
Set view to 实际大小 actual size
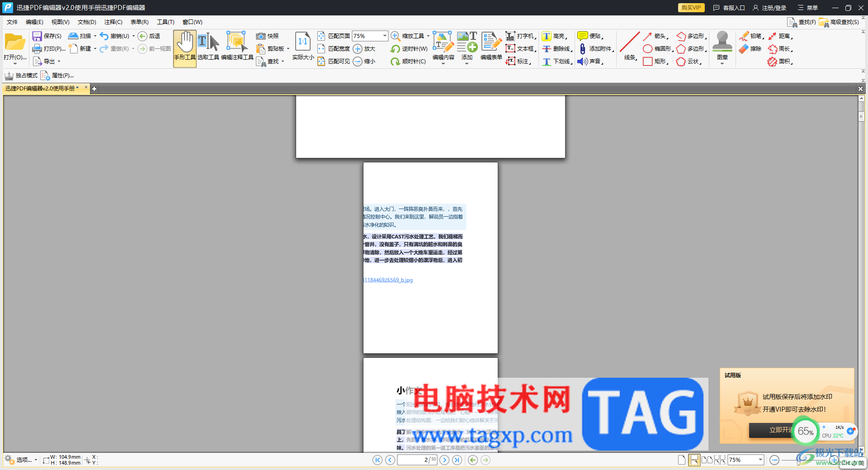pyautogui.click(x=303, y=47)
